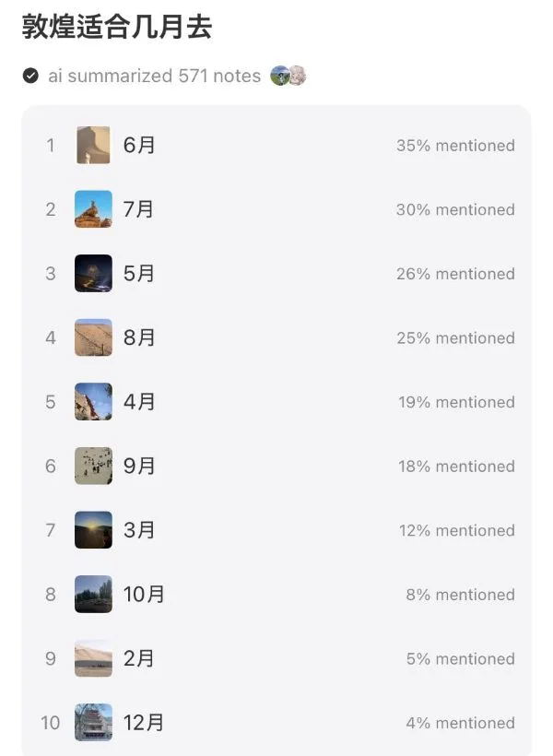Click the verified checkmark badge icon
The width and height of the screenshot is (553, 756).
31,76
